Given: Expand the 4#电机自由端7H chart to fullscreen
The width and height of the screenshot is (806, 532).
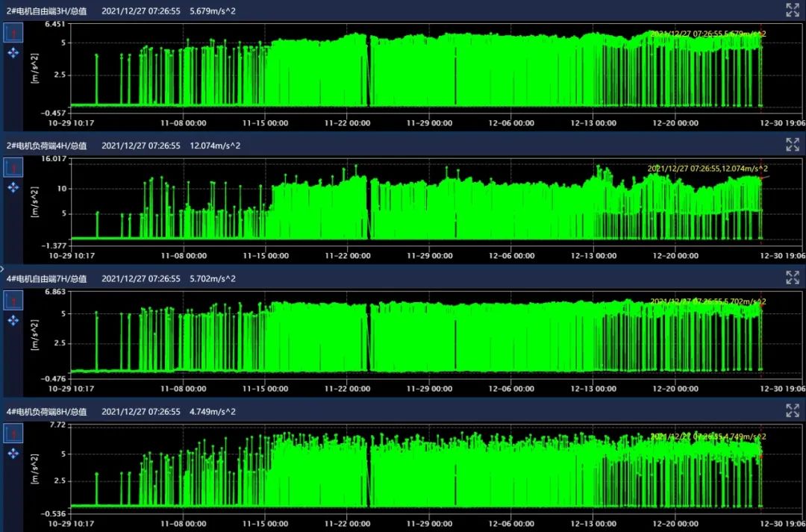Looking at the screenshot, I should tap(793, 278).
